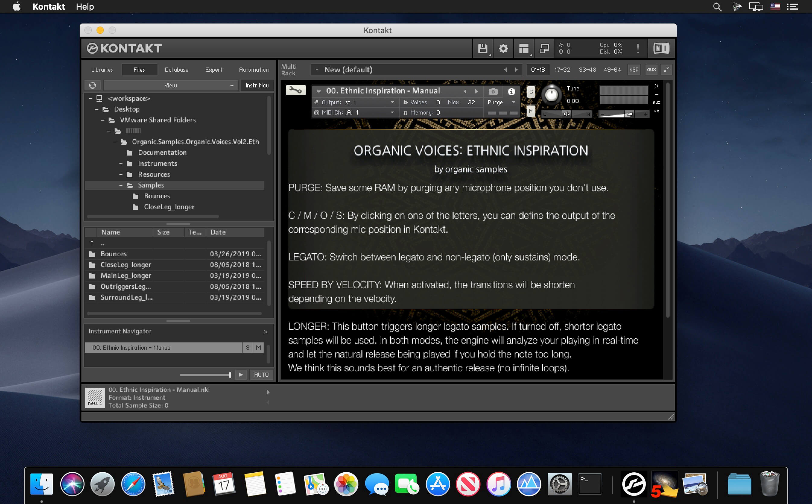Image resolution: width=812 pixels, height=504 pixels.
Task: Open the Help menu in menu bar
Action: click(x=85, y=7)
